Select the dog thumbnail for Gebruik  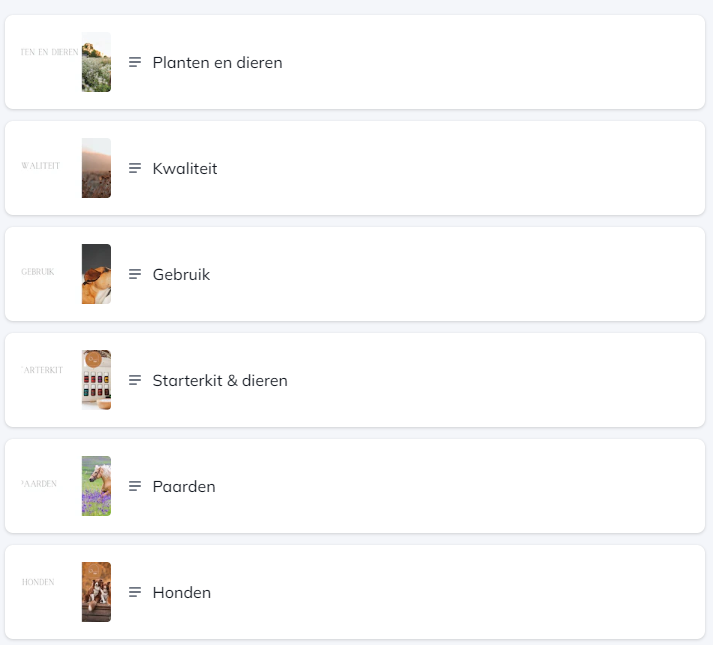tap(96, 274)
